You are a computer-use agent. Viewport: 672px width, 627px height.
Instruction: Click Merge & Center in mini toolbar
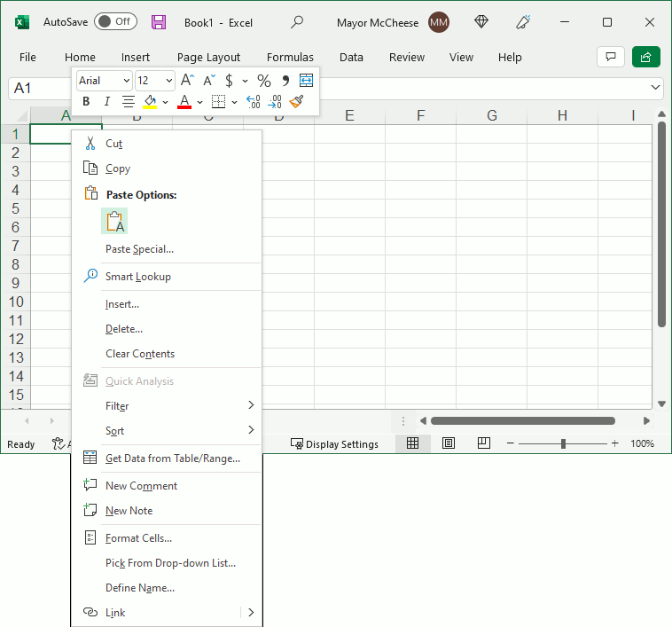pos(307,81)
